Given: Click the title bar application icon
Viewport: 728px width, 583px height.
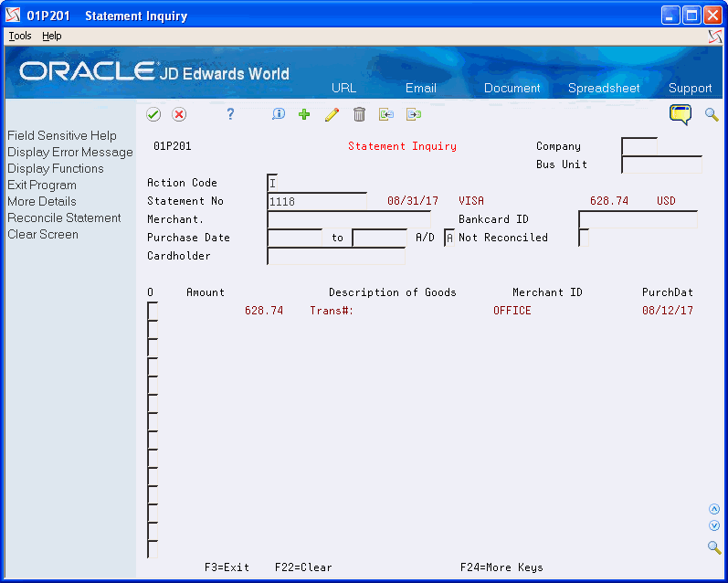Looking at the screenshot, I should pos(13,16).
